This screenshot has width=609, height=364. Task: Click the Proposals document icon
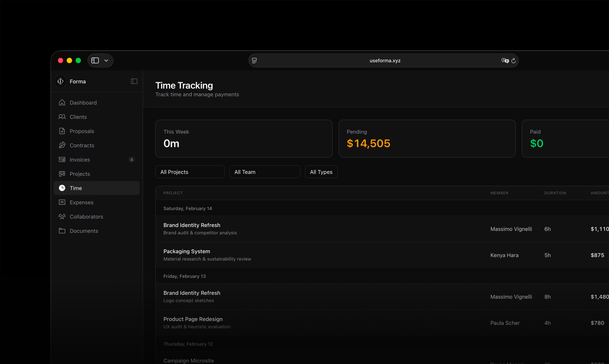click(x=62, y=131)
